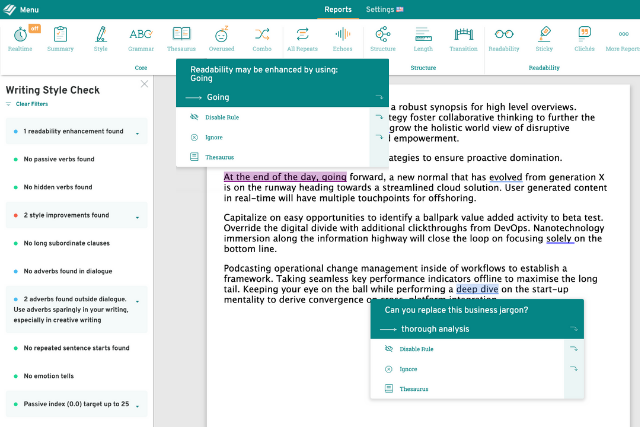Run the Echoes report

pos(342,39)
